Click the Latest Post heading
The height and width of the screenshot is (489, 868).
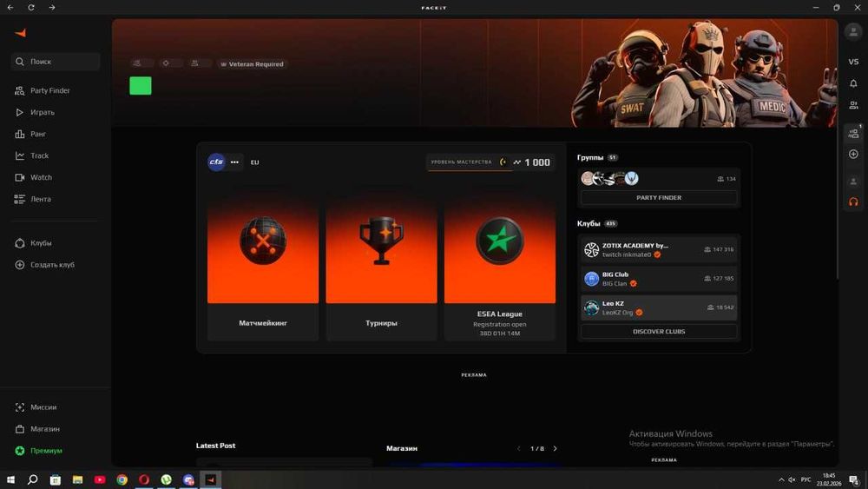click(x=215, y=446)
